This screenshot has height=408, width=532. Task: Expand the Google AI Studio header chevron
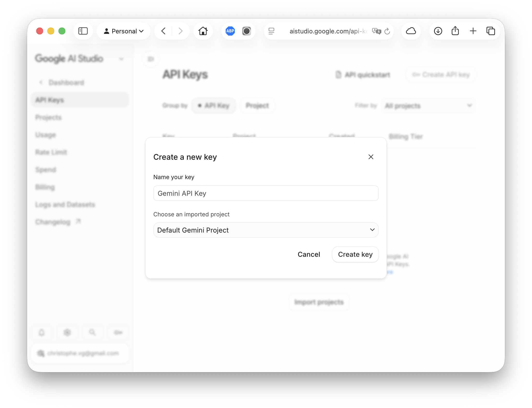[121, 59]
